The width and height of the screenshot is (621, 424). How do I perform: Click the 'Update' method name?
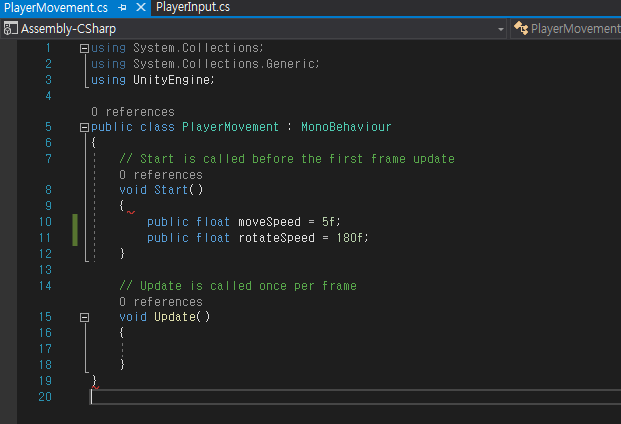point(175,317)
